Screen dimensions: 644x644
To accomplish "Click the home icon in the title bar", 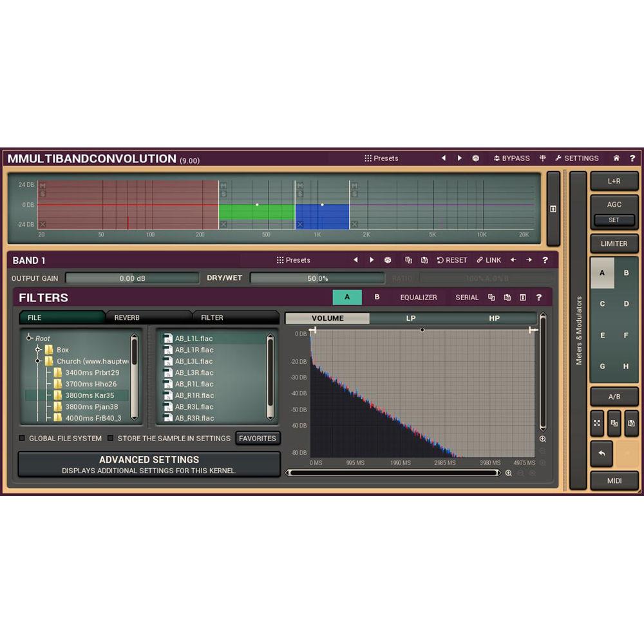I will click(x=616, y=158).
